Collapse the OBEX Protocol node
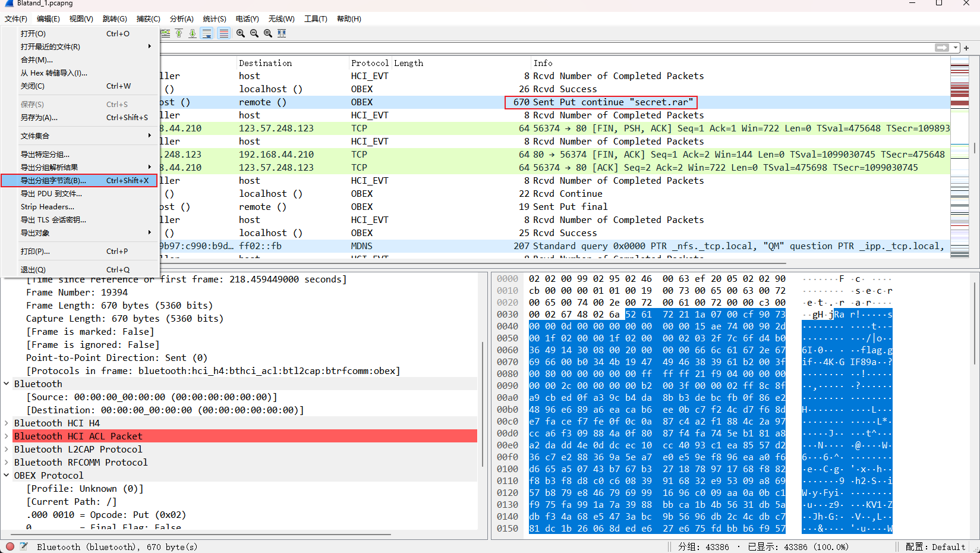 [x=7, y=476]
